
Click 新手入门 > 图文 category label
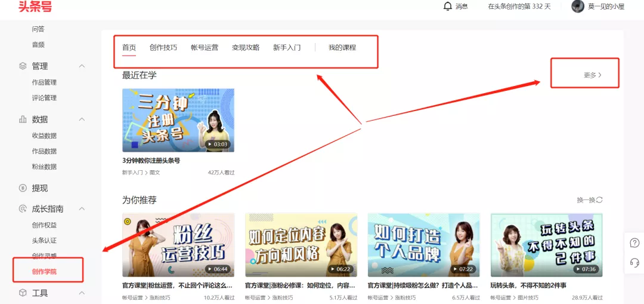pos(141,173)
